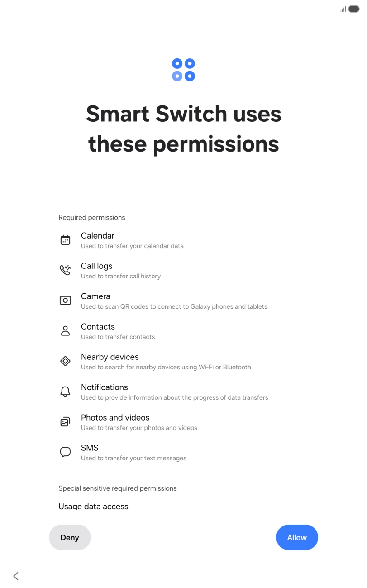Click the signal strength status icon
This screenshot has height=588, width=367.
coord(343,9)
